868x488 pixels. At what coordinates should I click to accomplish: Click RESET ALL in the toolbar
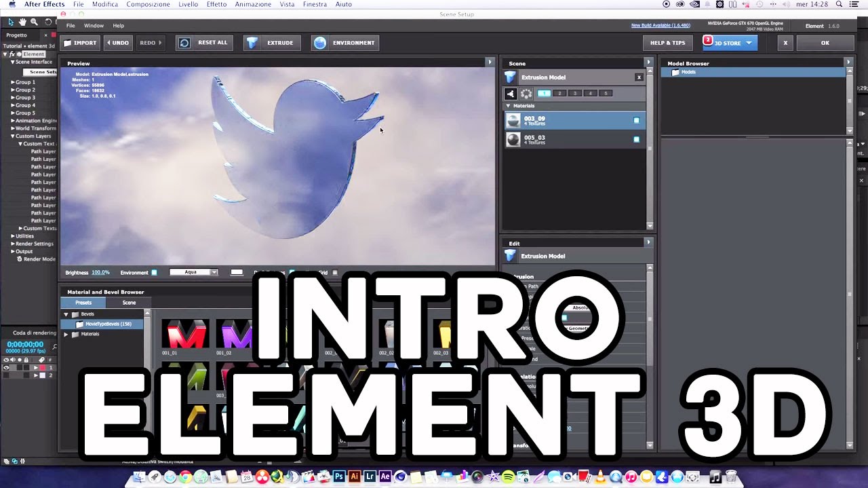(x=204, y=43)
